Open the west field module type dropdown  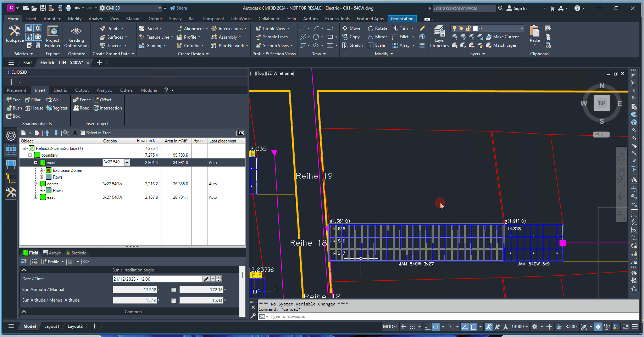click(x=127, y=163)
